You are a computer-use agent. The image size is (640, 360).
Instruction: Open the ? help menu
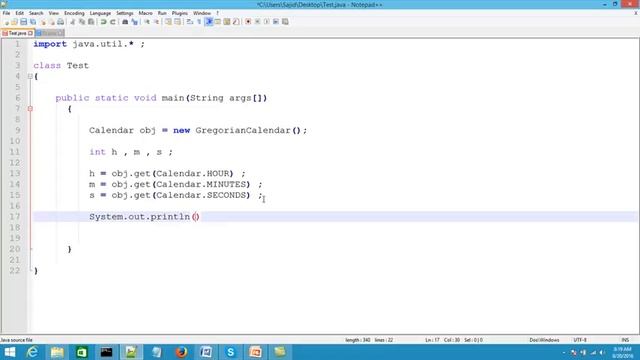pos(218,13)
